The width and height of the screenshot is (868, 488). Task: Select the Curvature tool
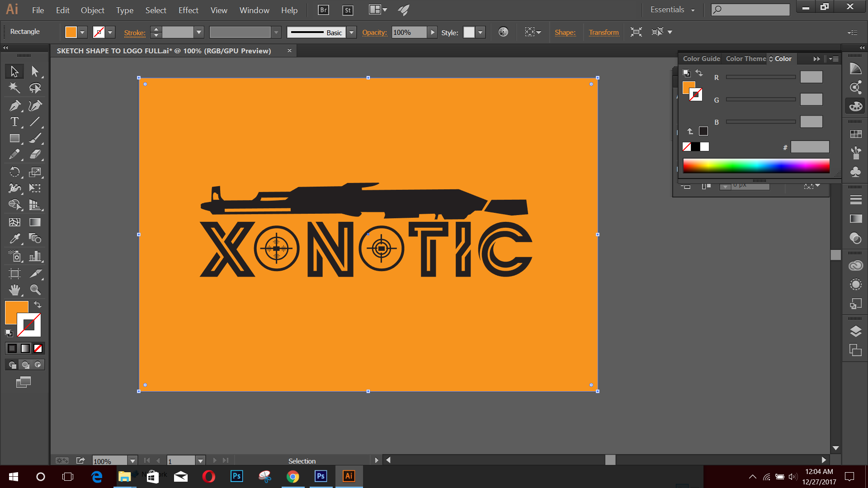tap(35, 106)
